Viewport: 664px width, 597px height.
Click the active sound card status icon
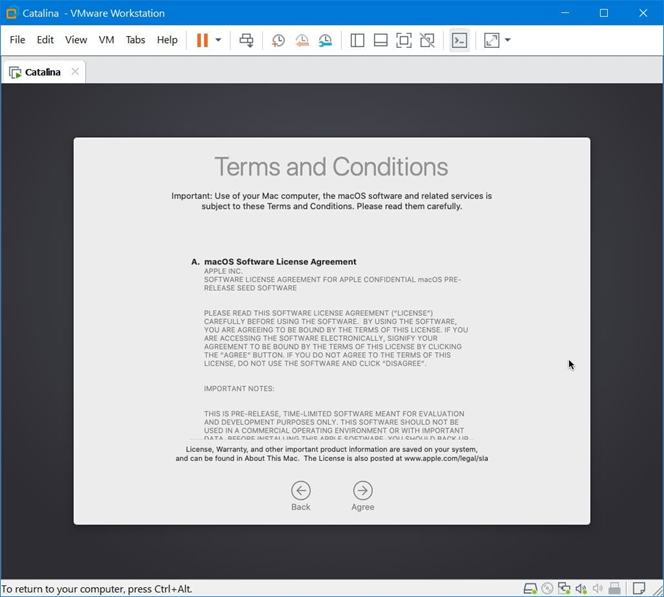tap(581, 589)
